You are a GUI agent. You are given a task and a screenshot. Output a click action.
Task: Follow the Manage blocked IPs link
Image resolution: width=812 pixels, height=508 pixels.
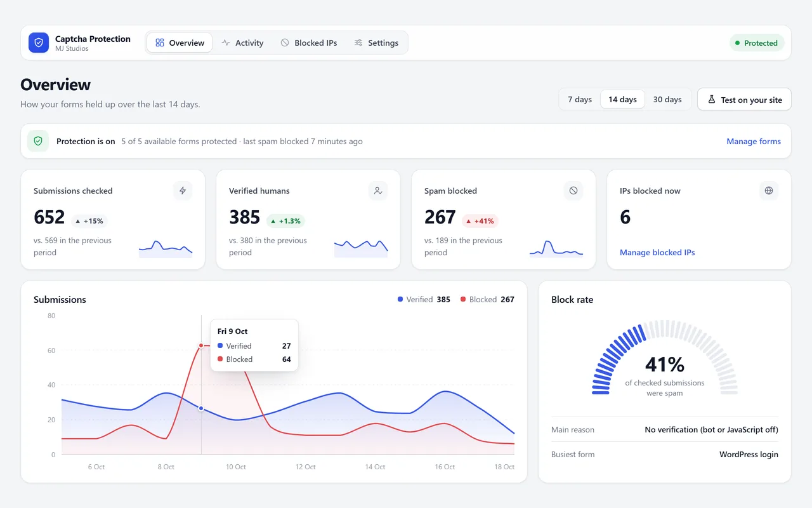(x=657, y=252)
